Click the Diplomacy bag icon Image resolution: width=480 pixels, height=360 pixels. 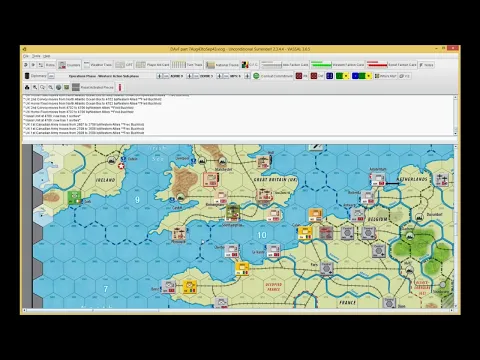27,76
